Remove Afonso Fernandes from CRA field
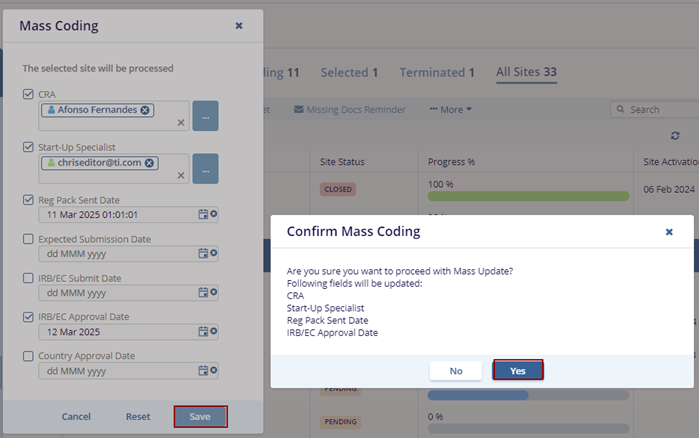699x438 pixels. click(146, 110)
